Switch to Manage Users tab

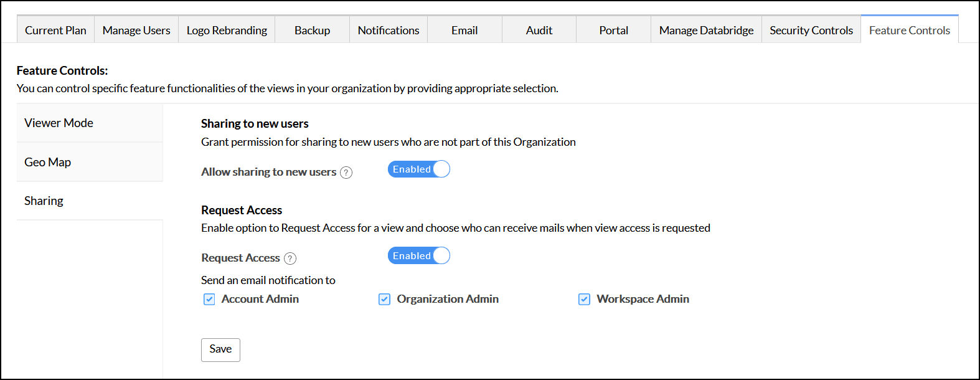[x=136, y=31]
